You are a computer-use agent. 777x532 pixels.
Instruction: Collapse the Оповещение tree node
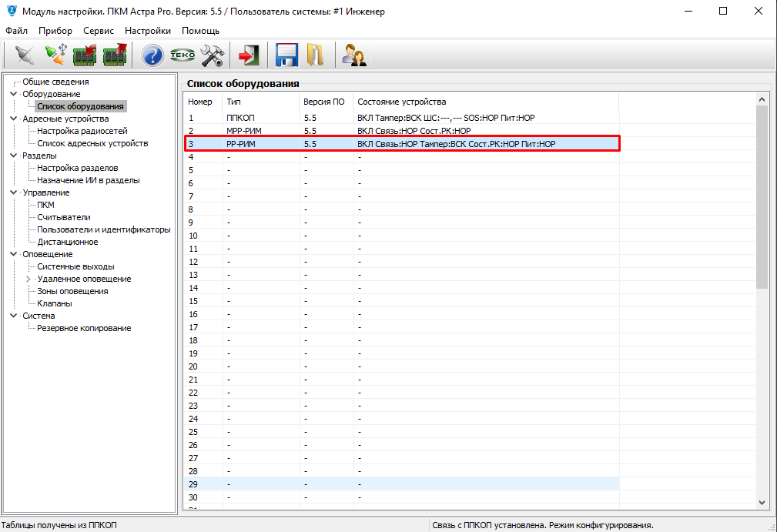click(13, 254)
